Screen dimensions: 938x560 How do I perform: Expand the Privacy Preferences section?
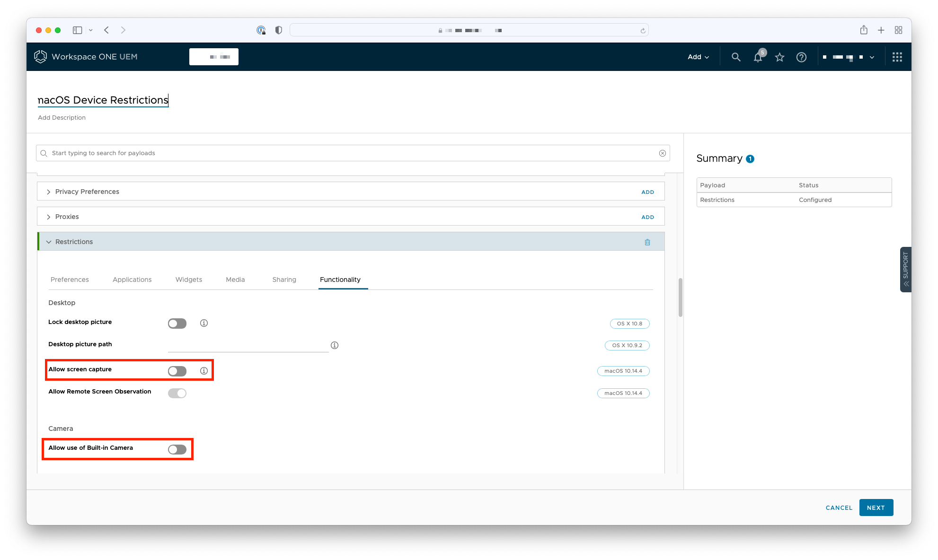point(87,191)
